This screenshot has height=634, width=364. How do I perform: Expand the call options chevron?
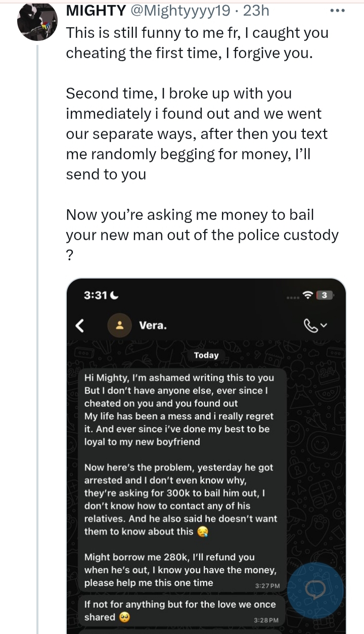(324, 326)
